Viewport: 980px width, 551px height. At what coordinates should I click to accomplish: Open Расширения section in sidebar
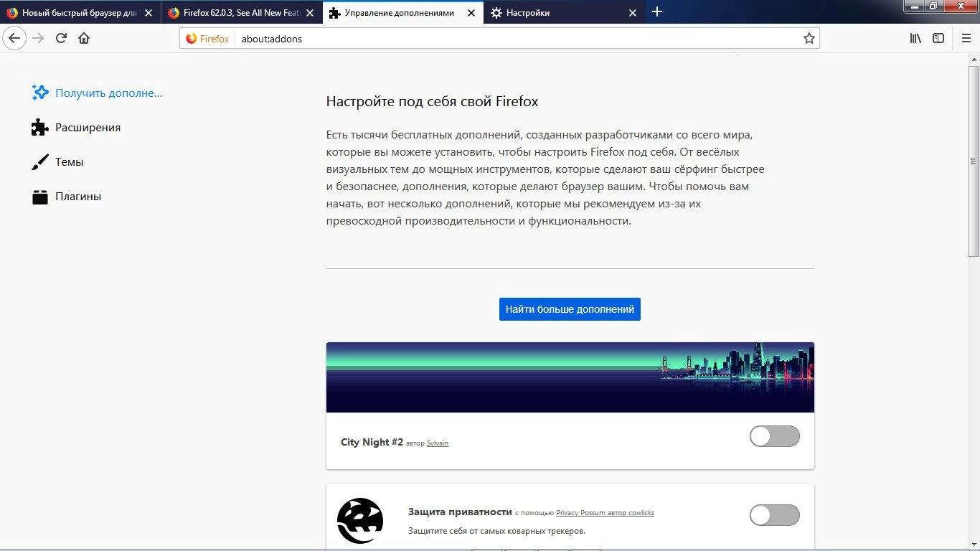[x=76, y=128]
